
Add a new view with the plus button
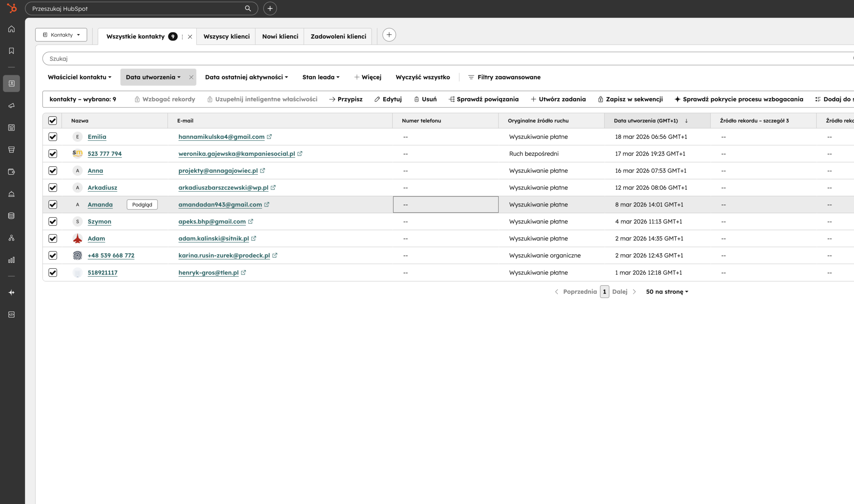click(x=389, y=35)
